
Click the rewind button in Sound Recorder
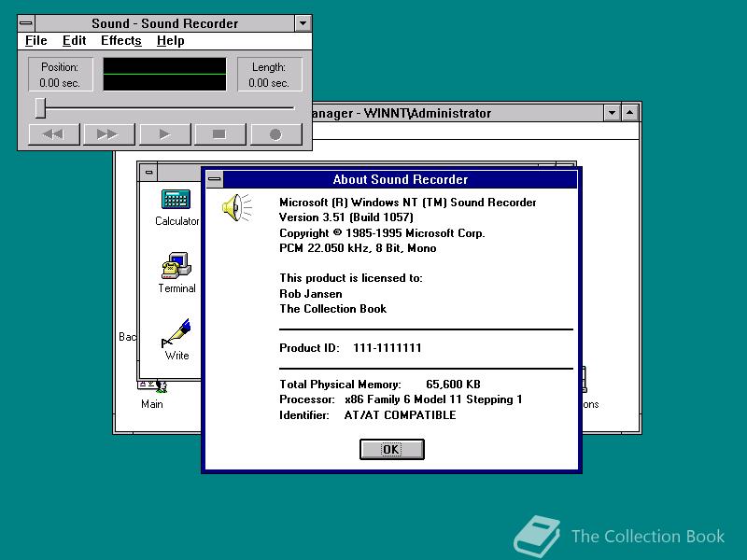[x=54, y=134]
